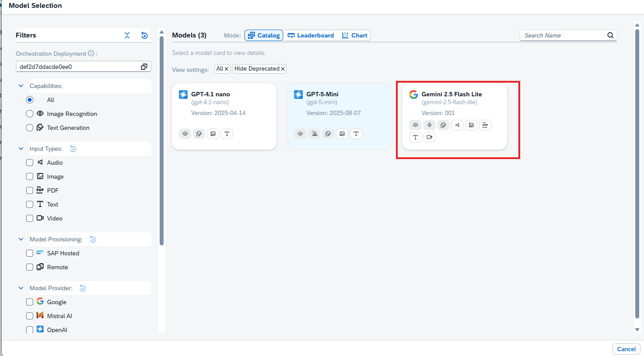Select the All capabilities radio button
The image size is (644, 356).
[x=30, y=100]
